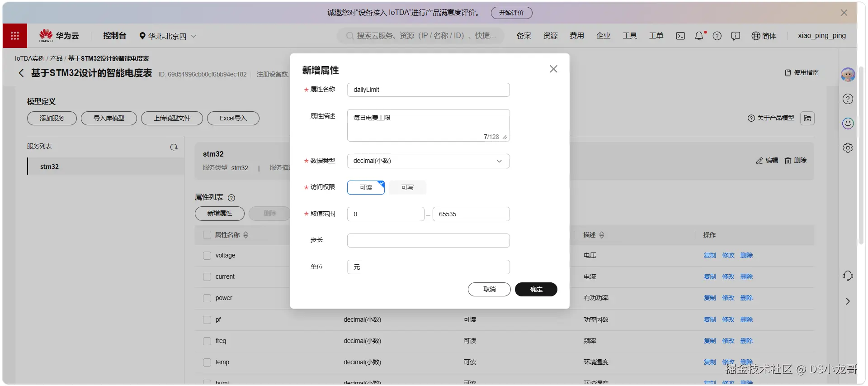Open the customer service headset icon
The height and width of the screenshot is (386, 868).
848,276
